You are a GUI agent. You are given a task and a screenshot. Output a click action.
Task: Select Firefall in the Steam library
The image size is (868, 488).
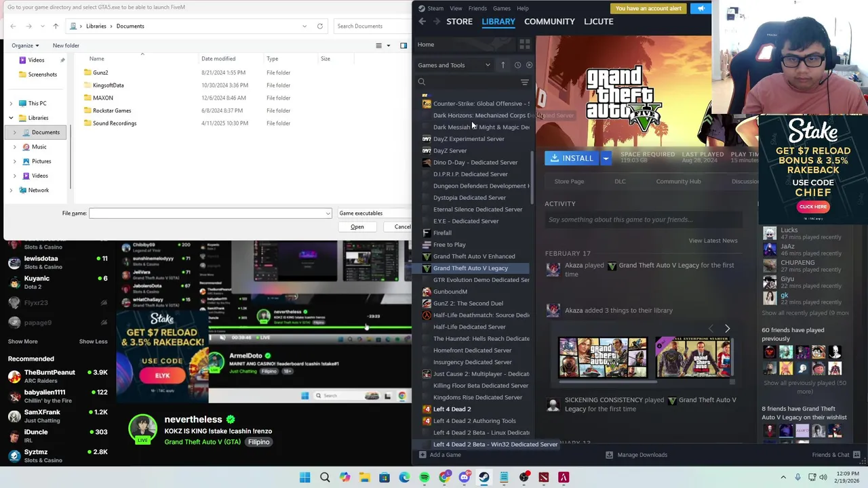(x=442, y=233)
